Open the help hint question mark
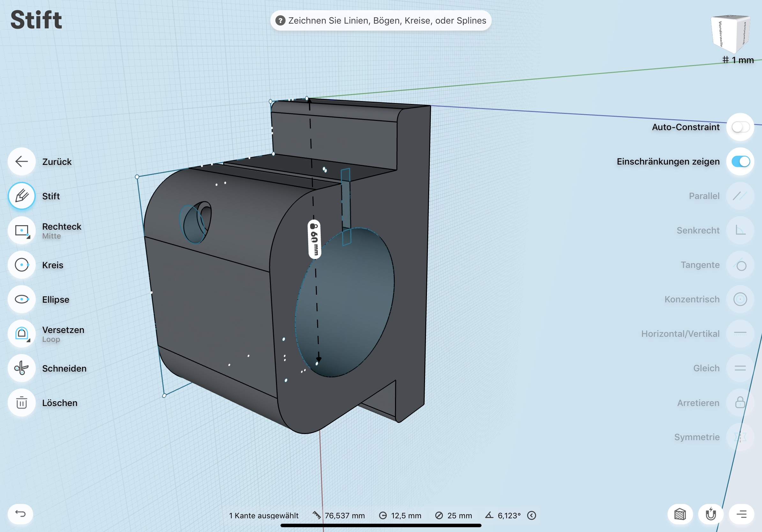This screenshot has height=532, width=762. tap(280, 20)
